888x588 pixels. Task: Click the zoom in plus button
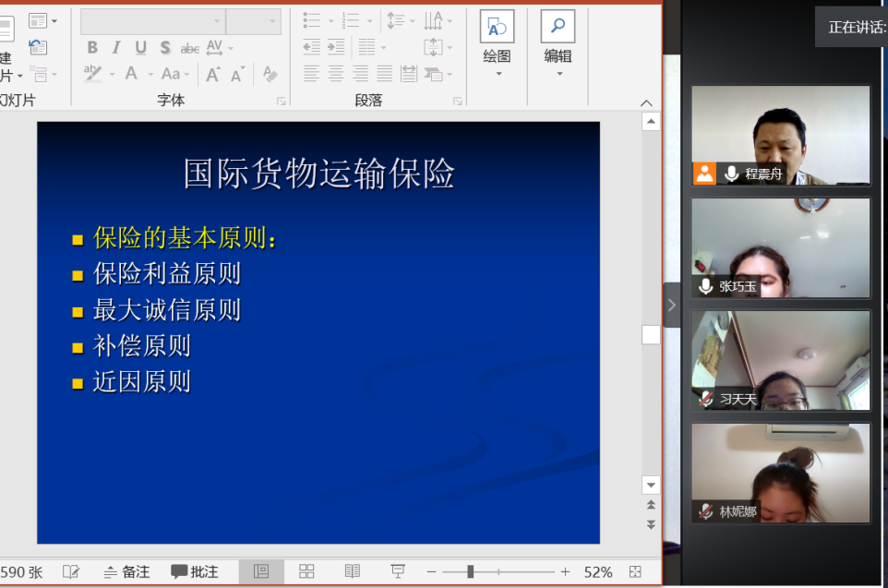(566, 572)
